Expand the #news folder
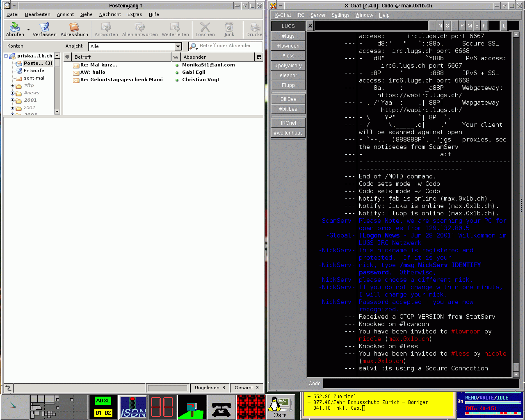Image resolution: width=525 pixels, height=420 pixels. [12, 93]
